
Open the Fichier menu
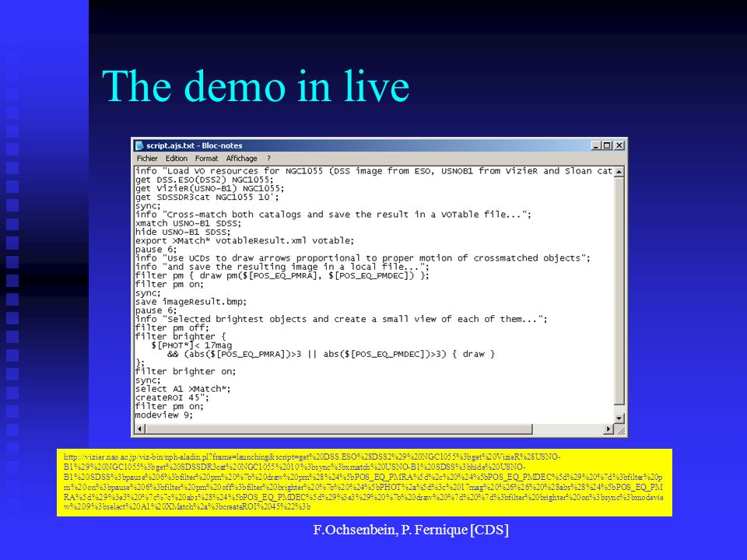click(147, 159)
